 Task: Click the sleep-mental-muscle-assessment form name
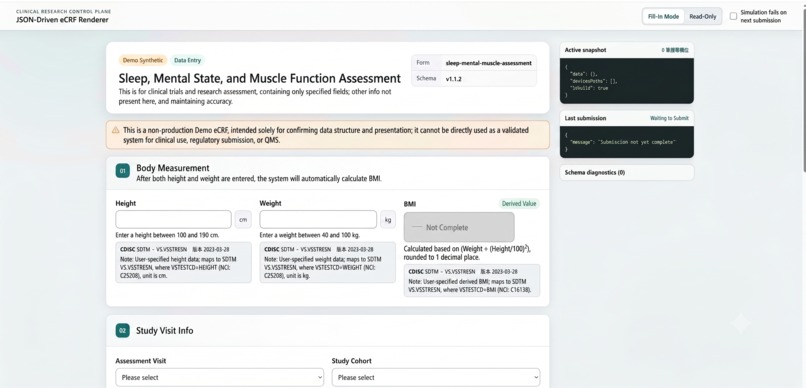click(x=488, y=63)
